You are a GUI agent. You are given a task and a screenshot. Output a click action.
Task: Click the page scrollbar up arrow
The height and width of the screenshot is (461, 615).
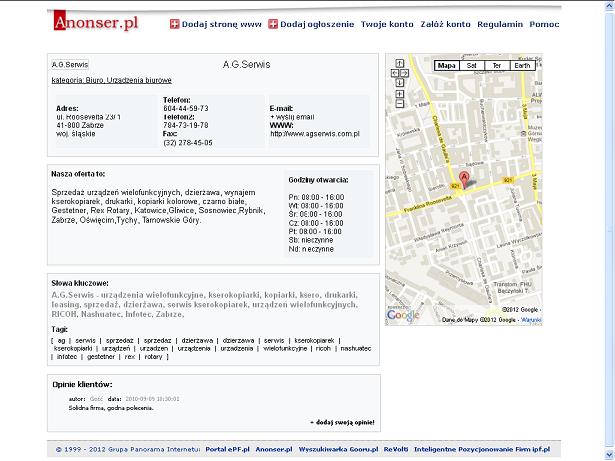point(610,7)
